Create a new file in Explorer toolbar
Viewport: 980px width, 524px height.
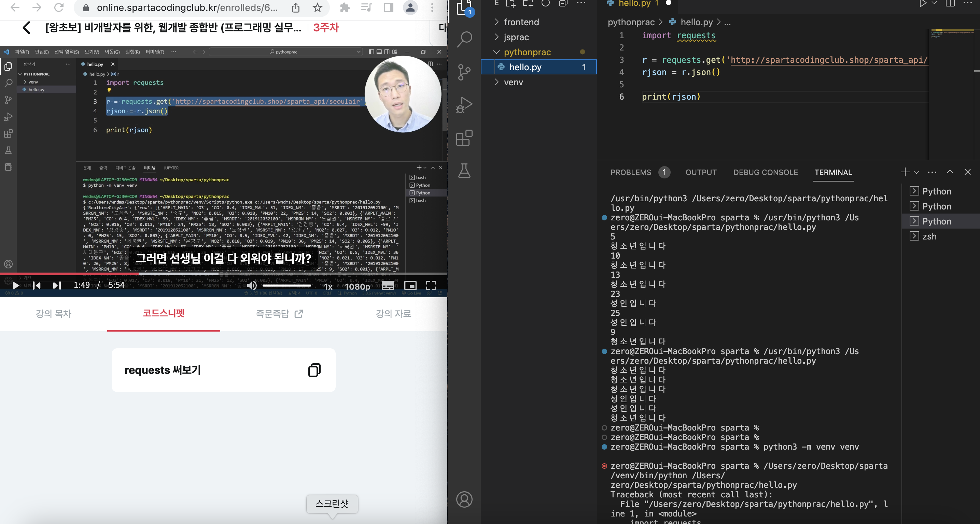click(x=510, y=3)
